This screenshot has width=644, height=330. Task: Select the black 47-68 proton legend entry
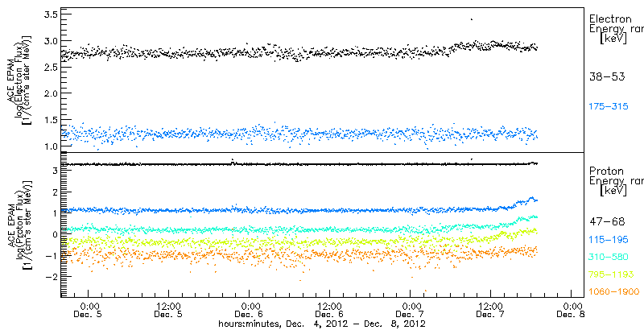(x=607, y=222)
